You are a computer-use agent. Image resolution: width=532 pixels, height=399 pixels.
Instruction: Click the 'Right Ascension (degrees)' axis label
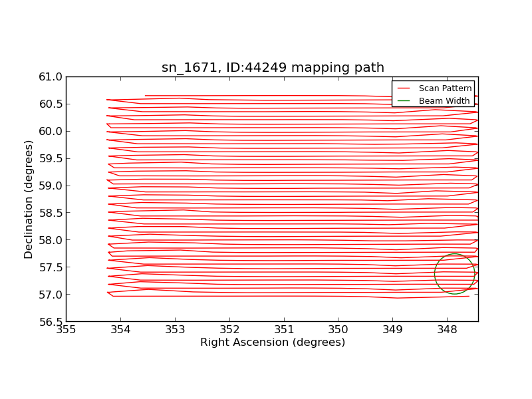point(273,342)
